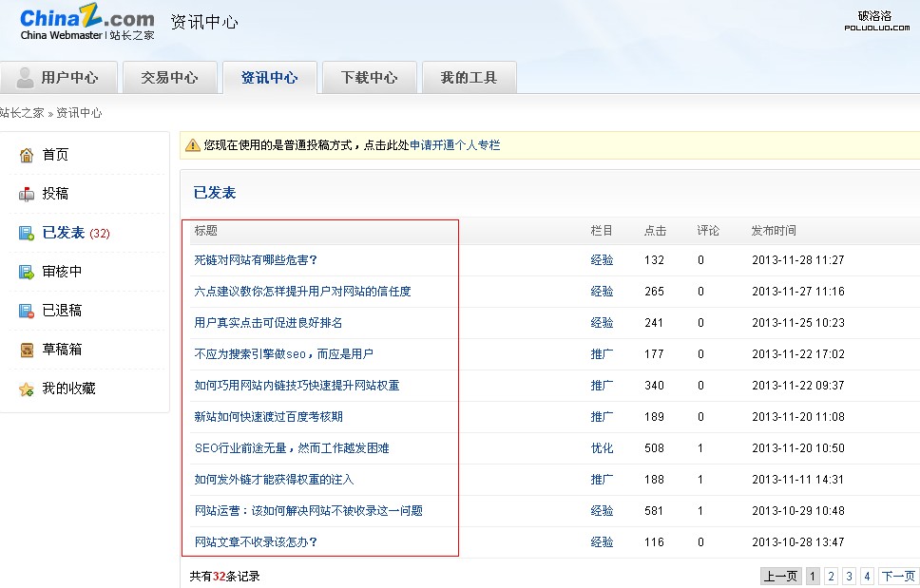Click the published icon beside 已发表
The width and height of the screenshot is (920, 588).
point(27,234)
